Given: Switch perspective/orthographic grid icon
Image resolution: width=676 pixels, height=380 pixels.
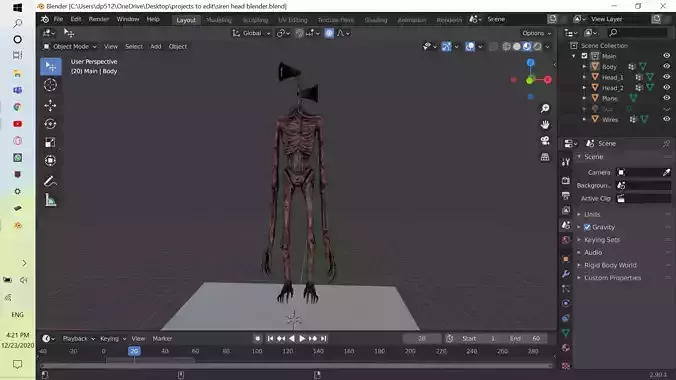Looking at the screenshot, I should 545,157.
